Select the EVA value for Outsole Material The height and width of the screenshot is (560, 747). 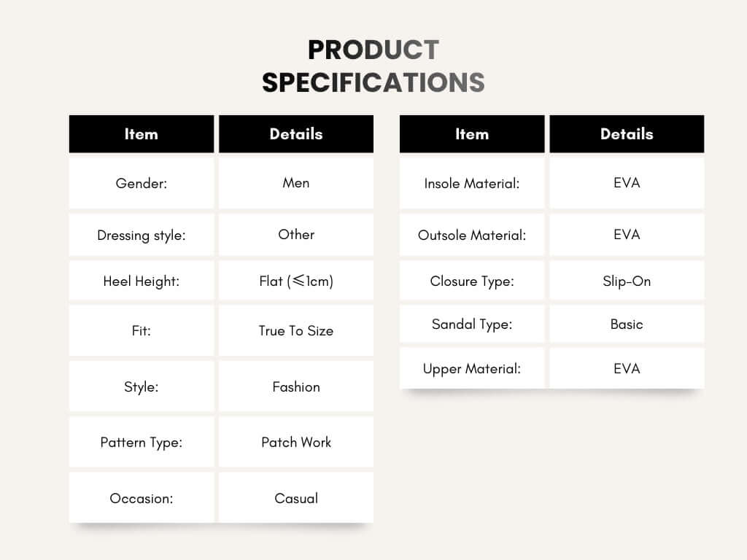tap(627, 235)
